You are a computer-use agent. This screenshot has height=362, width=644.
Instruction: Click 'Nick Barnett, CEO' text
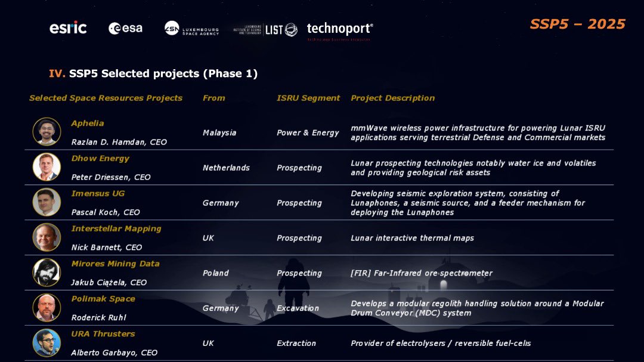point(107,247)
